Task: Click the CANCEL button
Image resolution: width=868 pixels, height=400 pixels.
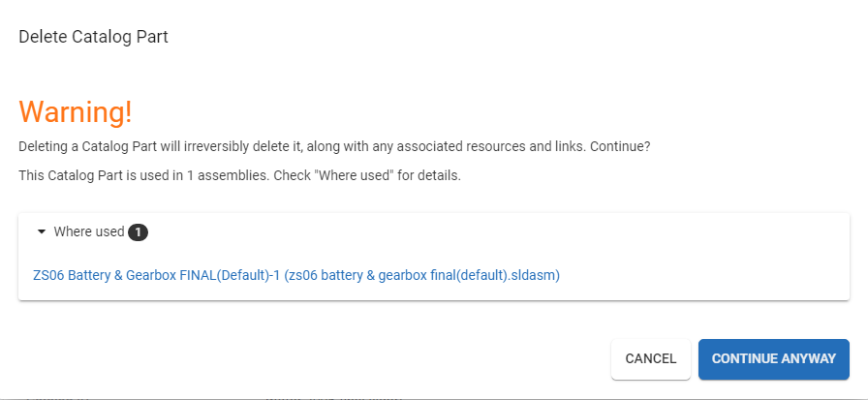Action: point(650,358)
